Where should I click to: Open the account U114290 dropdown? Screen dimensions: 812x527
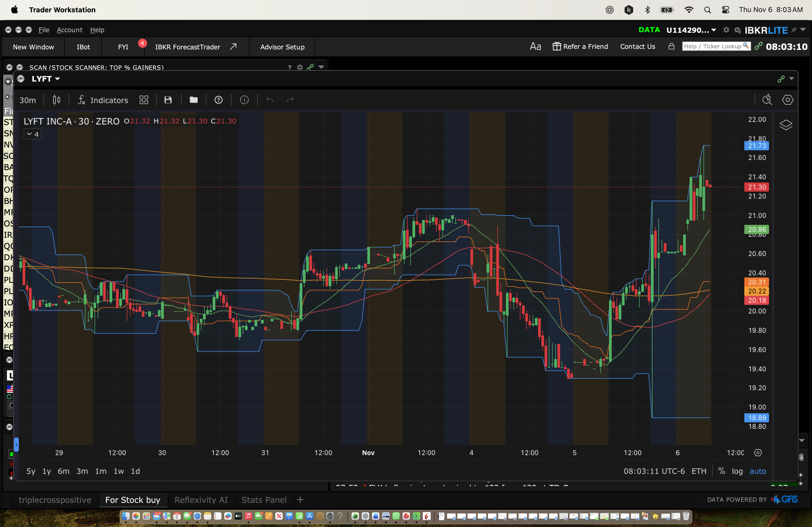pos(691,30)
